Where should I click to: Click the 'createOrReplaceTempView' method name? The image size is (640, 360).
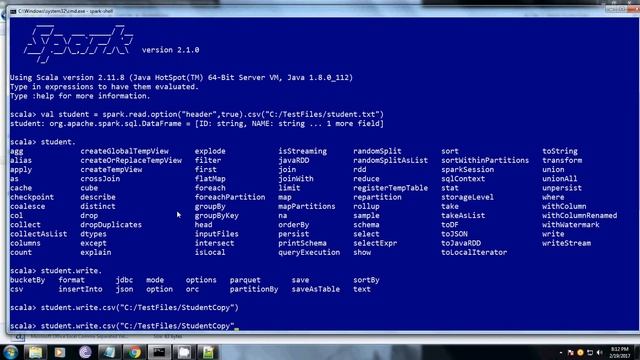(x=131, y=160)
